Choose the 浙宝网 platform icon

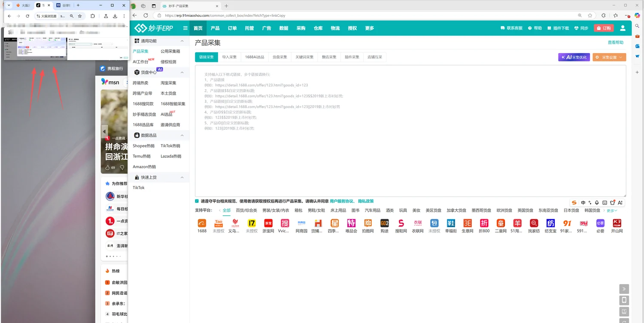point(268,223)
